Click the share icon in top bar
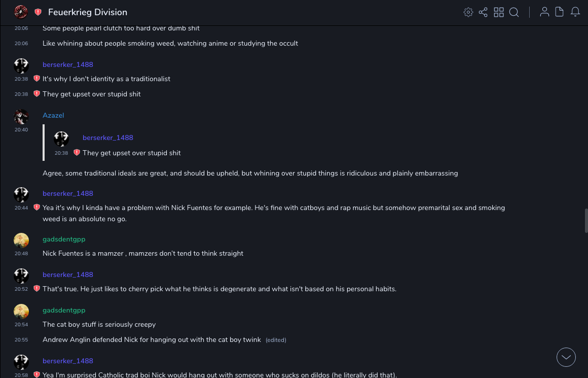Screen dimensions: 588x378 483,12
